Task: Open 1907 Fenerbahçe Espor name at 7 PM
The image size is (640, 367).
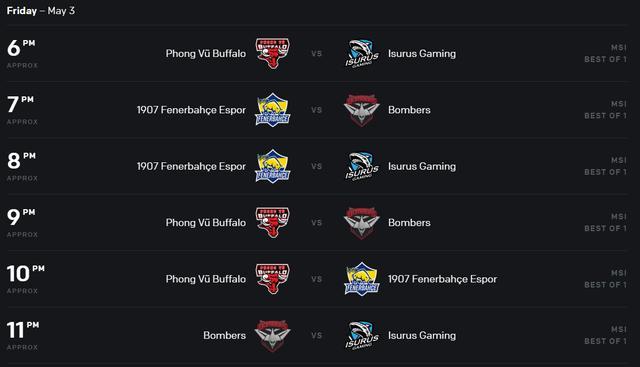Action: tap(191, 110)
